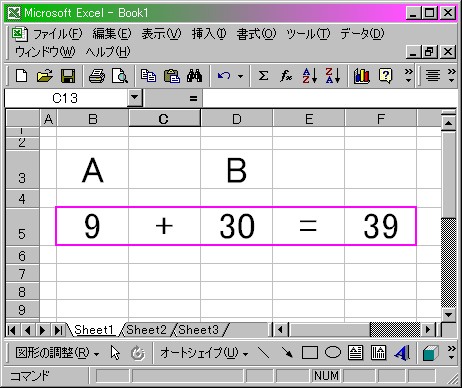Open the 表示(V) menu
462x388 pixels.
pyautogui.click(x=161, y=34)
